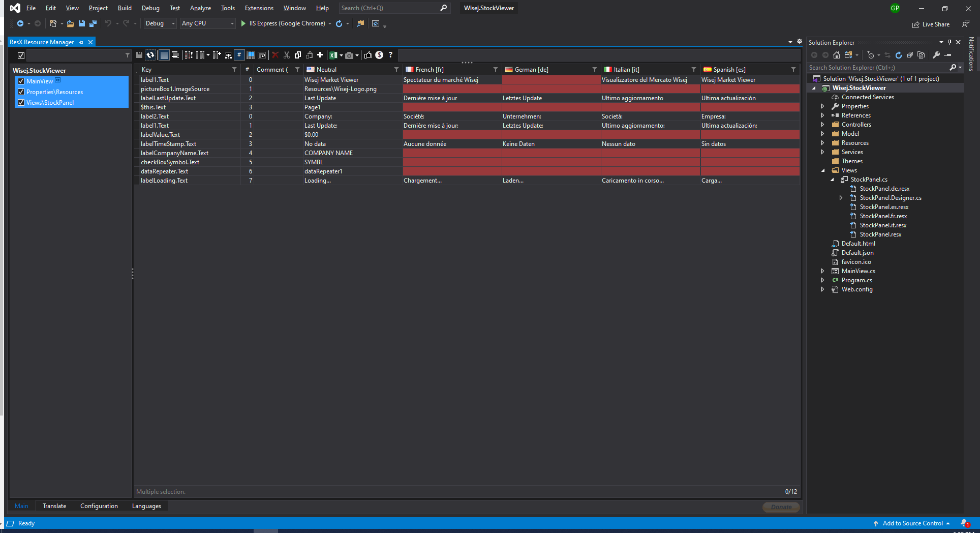980x533 pixels.
Task: Click the ResX Resource Manager settings gear icon
Action: 799,42
